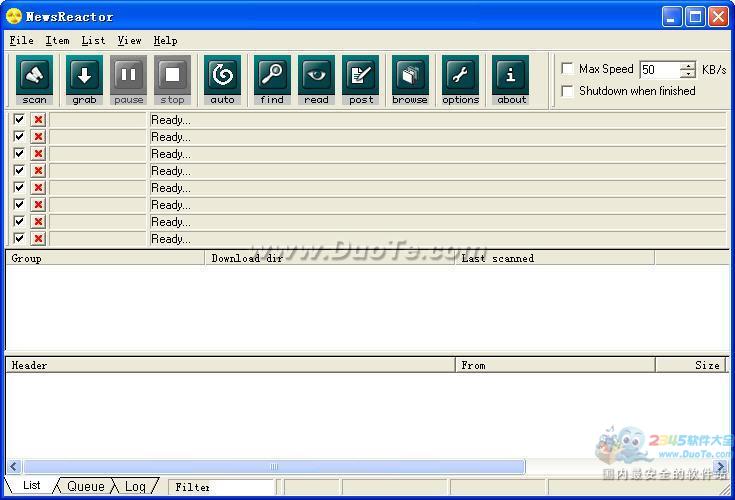Uncheck the second connection row checkbox

pyautogui.click(x=19, y=136)
